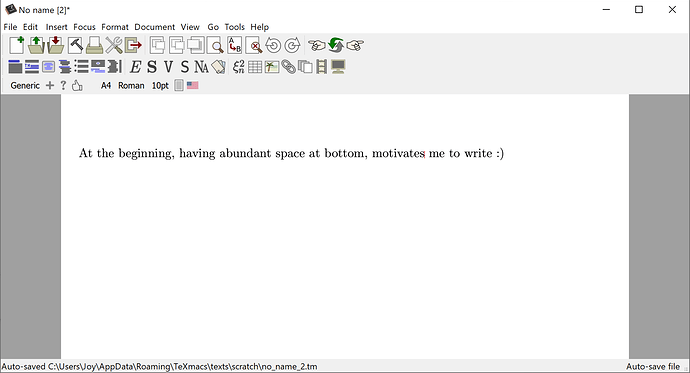Click on the document text line
The image size is (690, 373).
[291, 153]
